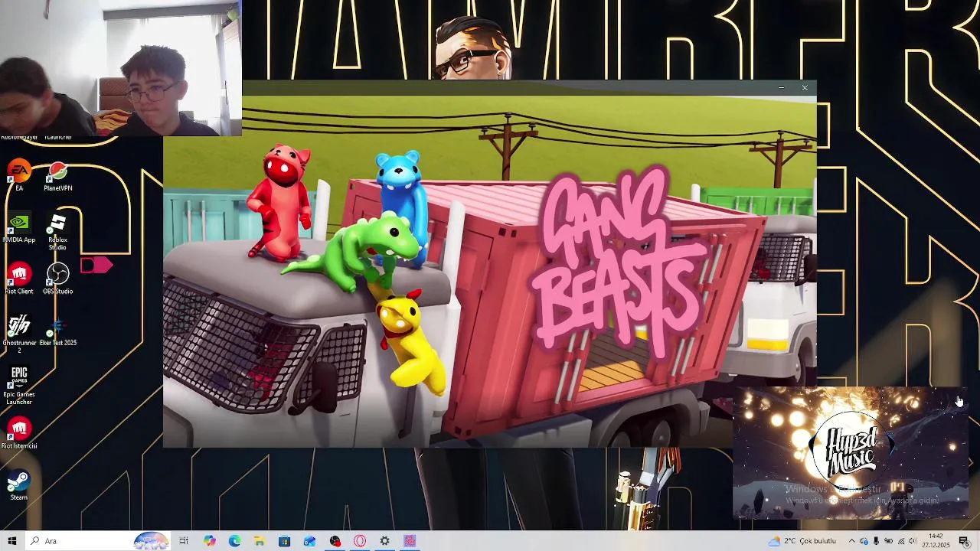Click the Hyp3d Music thumbnail
Screen dimensions: 980x551
pyautogui.click(x=851, y=453)
